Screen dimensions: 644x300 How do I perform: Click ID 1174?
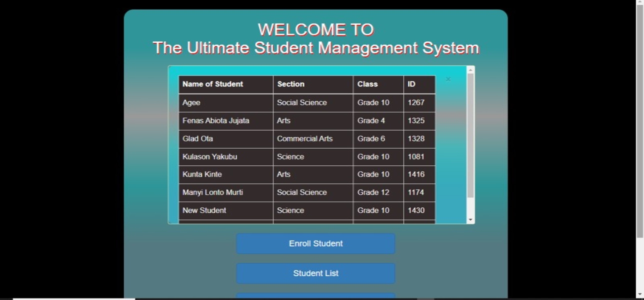(x=416, y=192)
